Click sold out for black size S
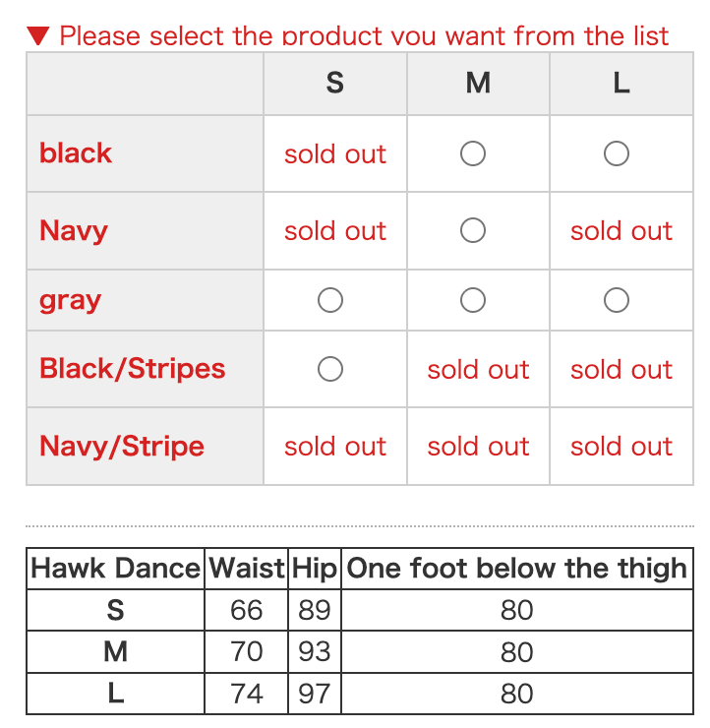Image resolution: width=710 pixels, height=728 pixels. point(335,154)
